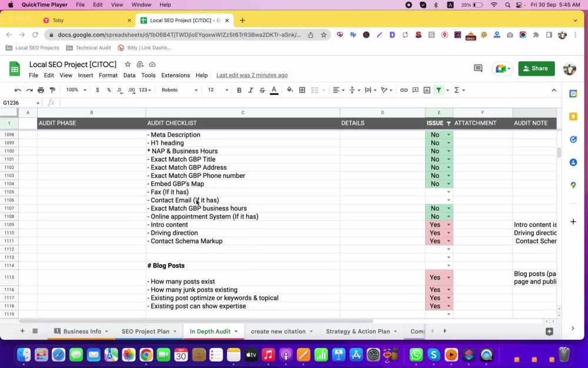Click the Insert chart icon

(427, 90)
